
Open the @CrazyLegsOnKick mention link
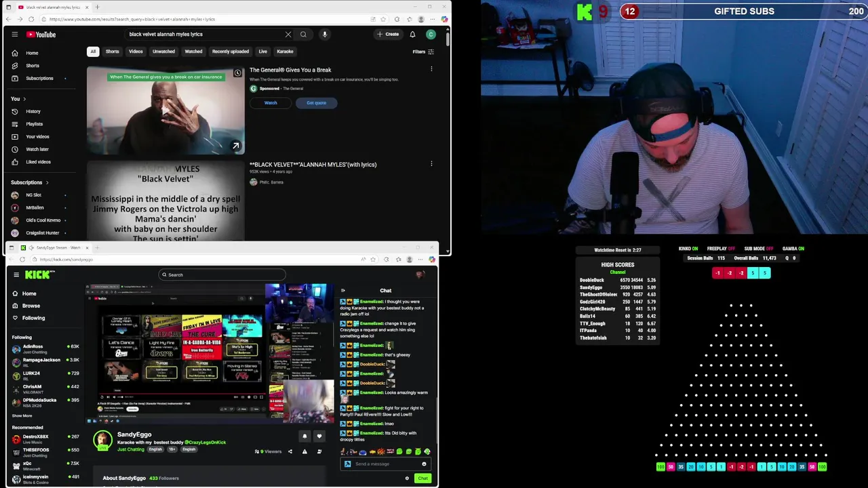point(205,443)
